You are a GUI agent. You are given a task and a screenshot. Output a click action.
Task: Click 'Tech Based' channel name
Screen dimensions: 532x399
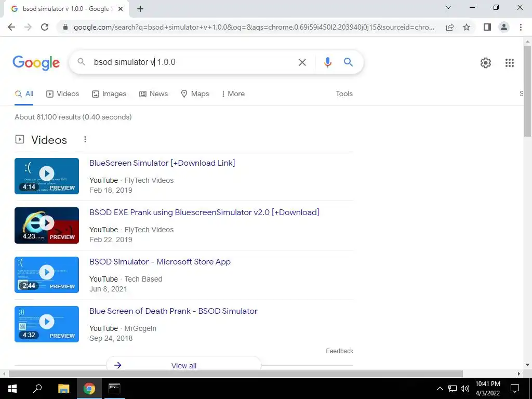click(143, 279)
